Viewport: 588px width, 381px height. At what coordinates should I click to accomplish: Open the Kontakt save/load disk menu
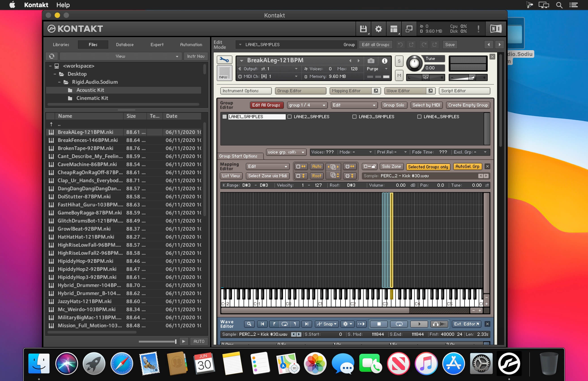[x=363, y=29]
